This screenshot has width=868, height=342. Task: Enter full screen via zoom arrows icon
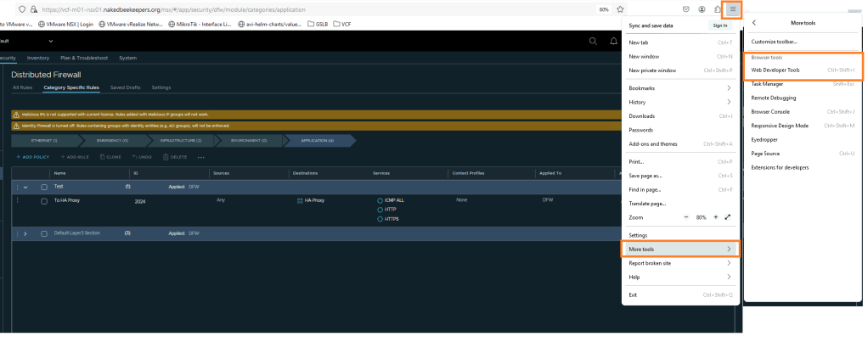(x=728, y=217)
